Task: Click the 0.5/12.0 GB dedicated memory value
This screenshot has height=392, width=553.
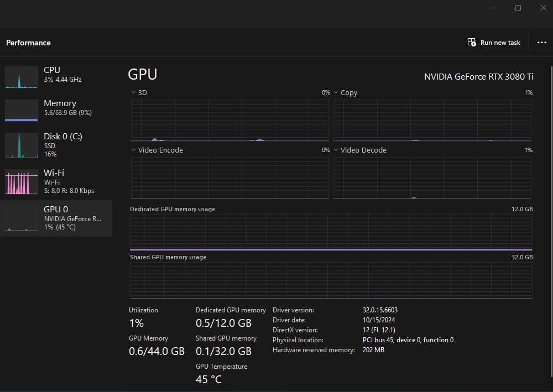Action: [223, 323]
